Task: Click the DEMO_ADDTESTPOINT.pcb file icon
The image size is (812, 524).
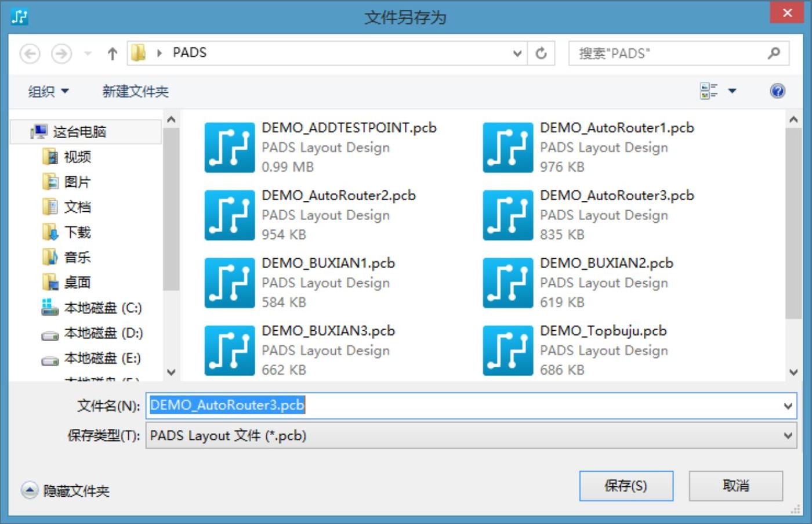Action: click(230, 147)
